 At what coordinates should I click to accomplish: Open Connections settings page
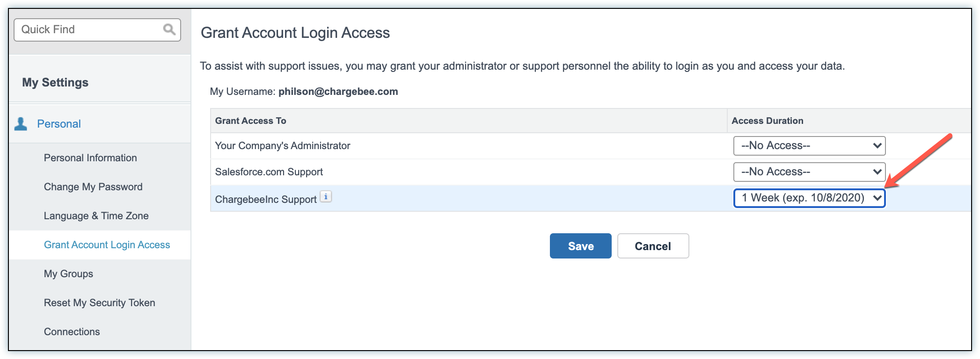tap(72, 332)
